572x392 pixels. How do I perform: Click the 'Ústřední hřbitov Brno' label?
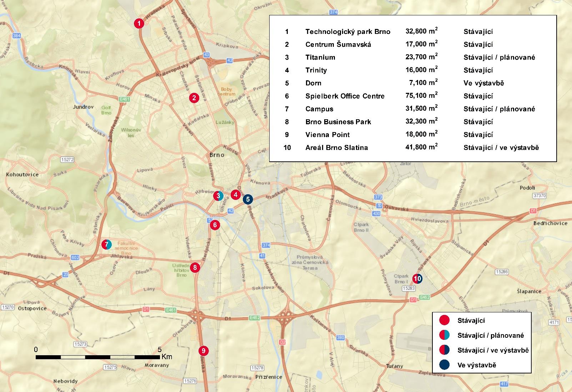181,270
